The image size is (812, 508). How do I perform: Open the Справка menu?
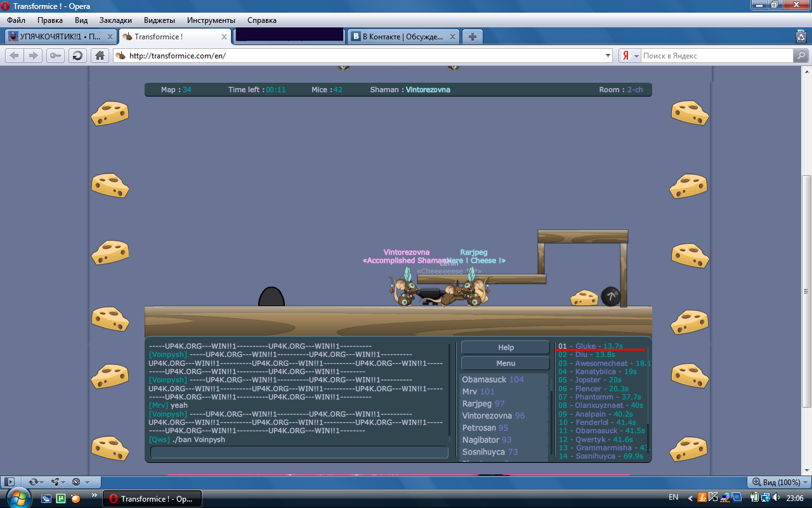[x=262, y=20]
